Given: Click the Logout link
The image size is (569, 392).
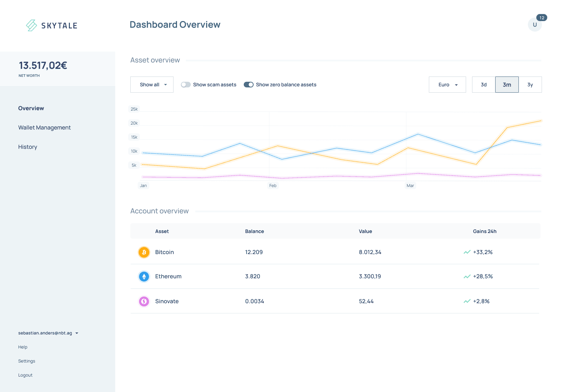Looking at the screenshot, I should coord(25,375).
